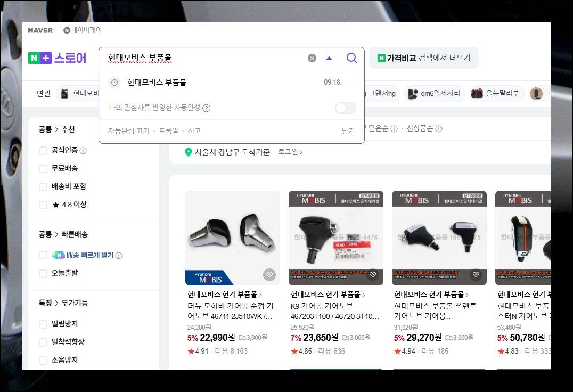Viewport: 573px width, 392px height.
Task: Select the qm6악세사리 related keyword chip
Action: coord(434,94)
